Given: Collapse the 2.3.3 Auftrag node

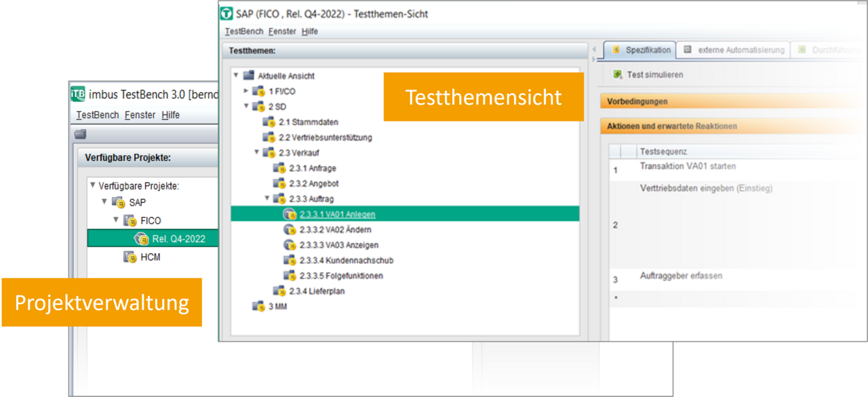Looking at the screenshot, I should click(x=267, y=198).
